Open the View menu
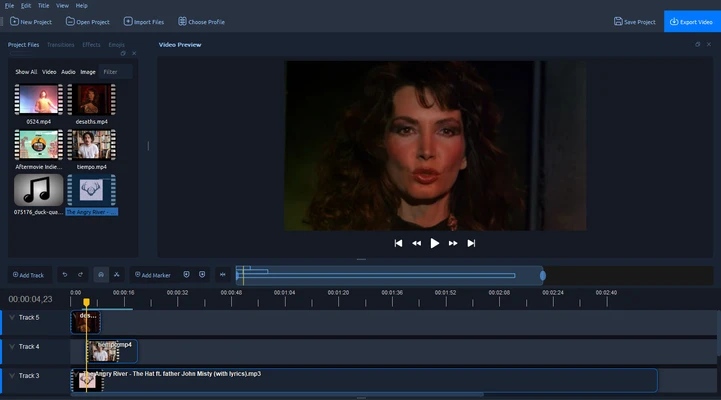Image resolution: width=721 pixels, height=400 pixels. point(62,6)
